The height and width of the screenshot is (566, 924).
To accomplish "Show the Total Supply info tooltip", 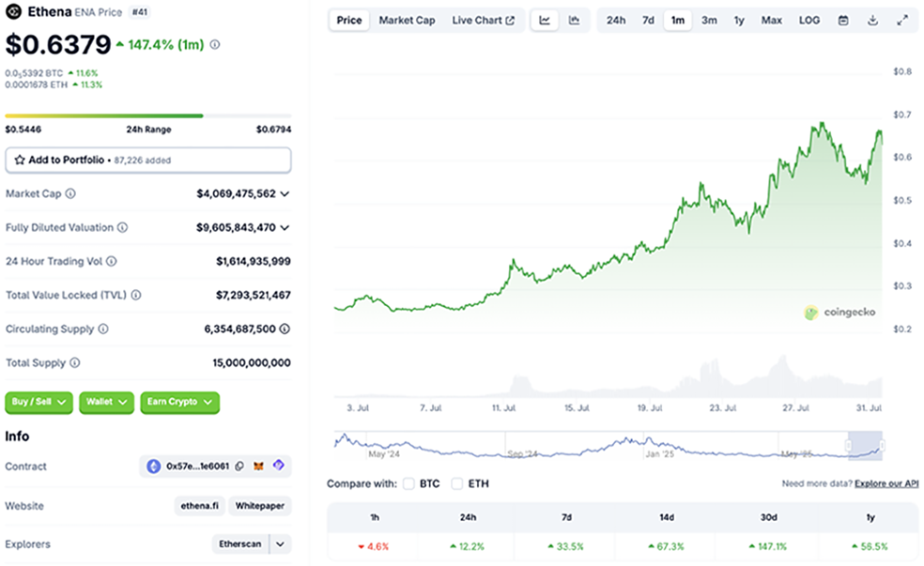I will point(75,363).
